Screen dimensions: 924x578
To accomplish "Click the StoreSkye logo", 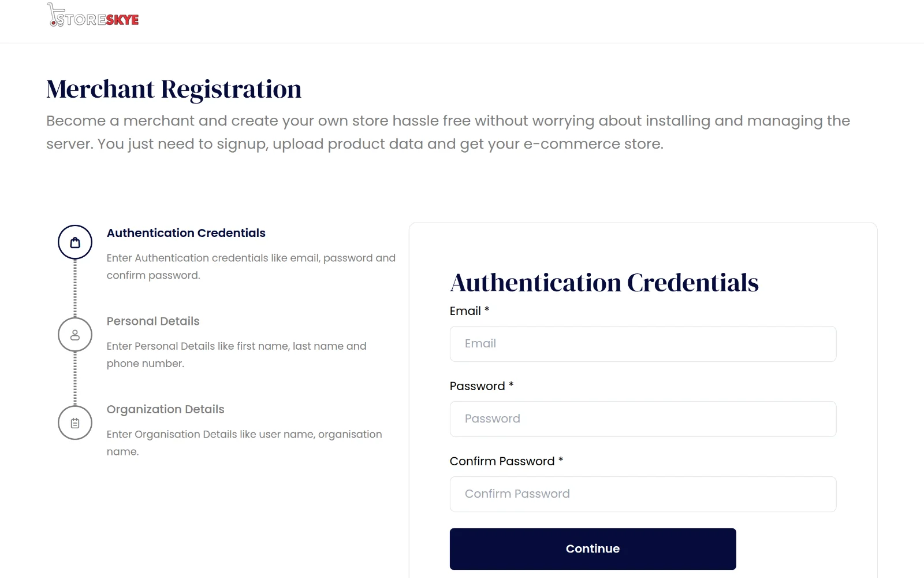I will 94,17.
